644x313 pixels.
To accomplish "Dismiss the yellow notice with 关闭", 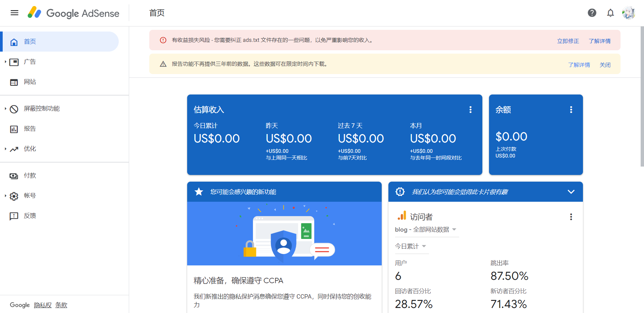I will point(605,65).
